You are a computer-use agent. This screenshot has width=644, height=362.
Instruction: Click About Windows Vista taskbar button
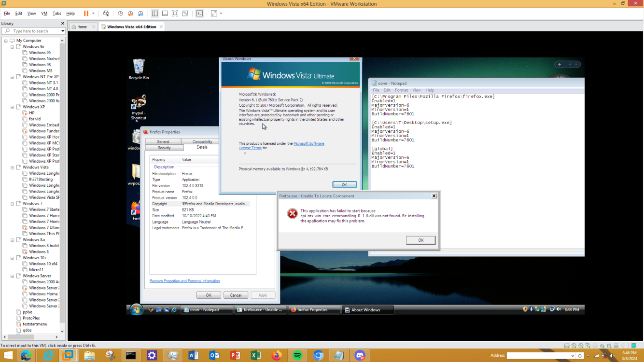368,310
